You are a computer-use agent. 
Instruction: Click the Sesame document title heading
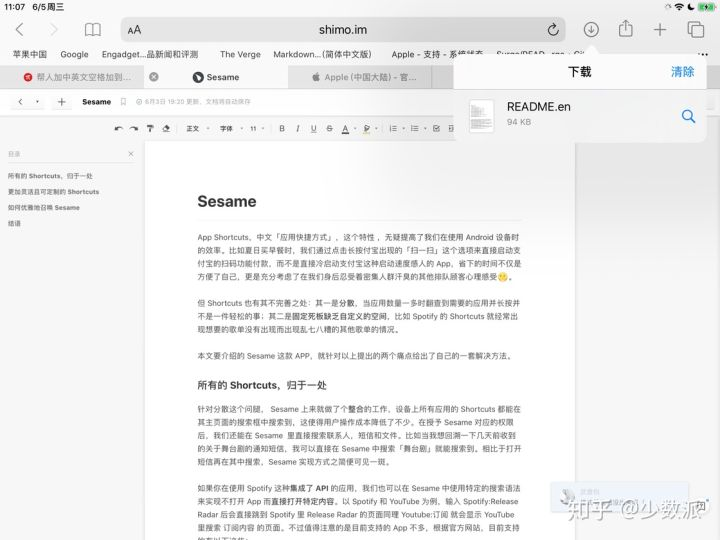pos(227,202)
